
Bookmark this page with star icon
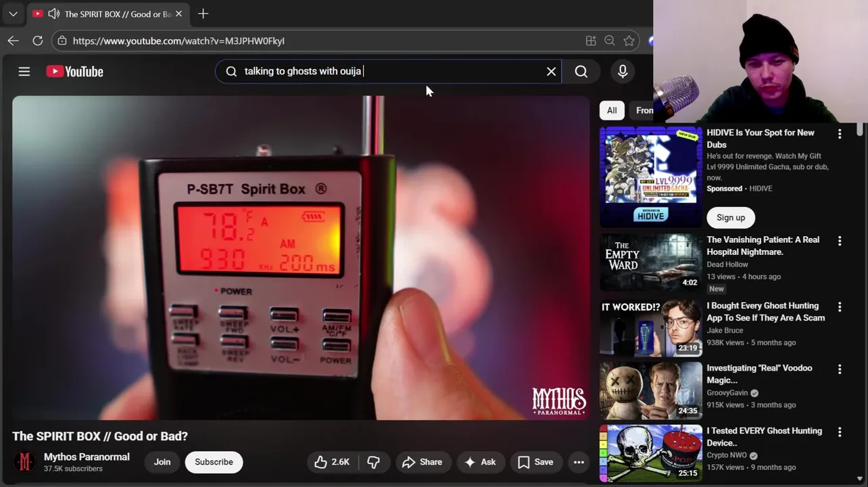629,41
